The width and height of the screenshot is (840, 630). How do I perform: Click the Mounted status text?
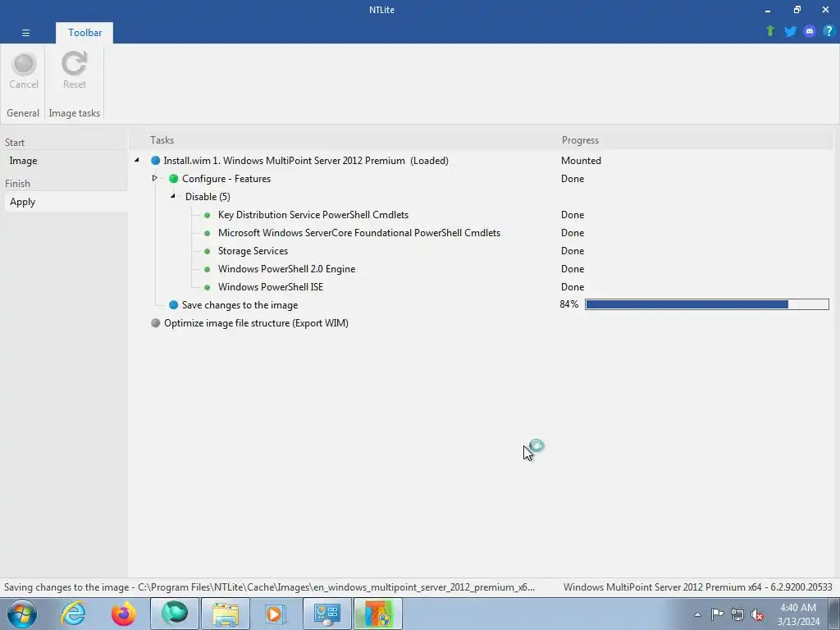pyautogui.click(x=581, y=161)
